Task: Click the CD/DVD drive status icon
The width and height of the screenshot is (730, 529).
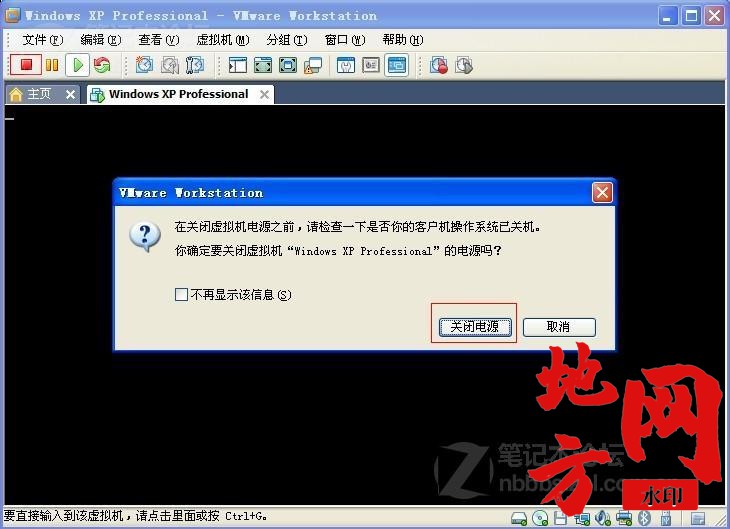Action: (x=540, y=518)
